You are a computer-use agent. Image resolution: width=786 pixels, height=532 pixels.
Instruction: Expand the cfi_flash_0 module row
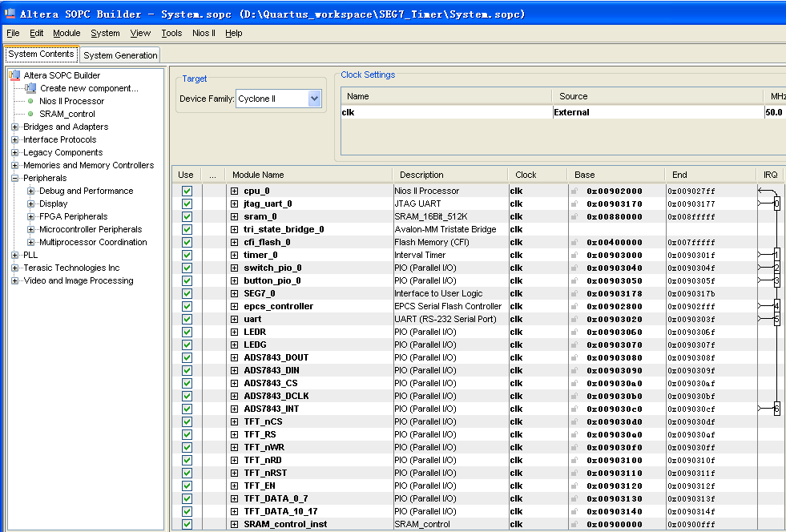pos(234,242)
